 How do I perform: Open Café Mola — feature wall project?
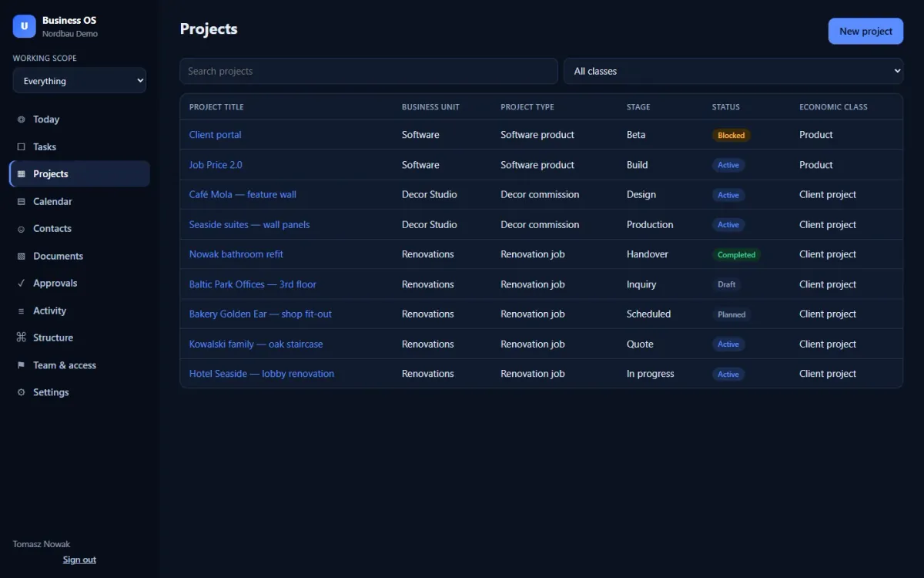(243, 194)
